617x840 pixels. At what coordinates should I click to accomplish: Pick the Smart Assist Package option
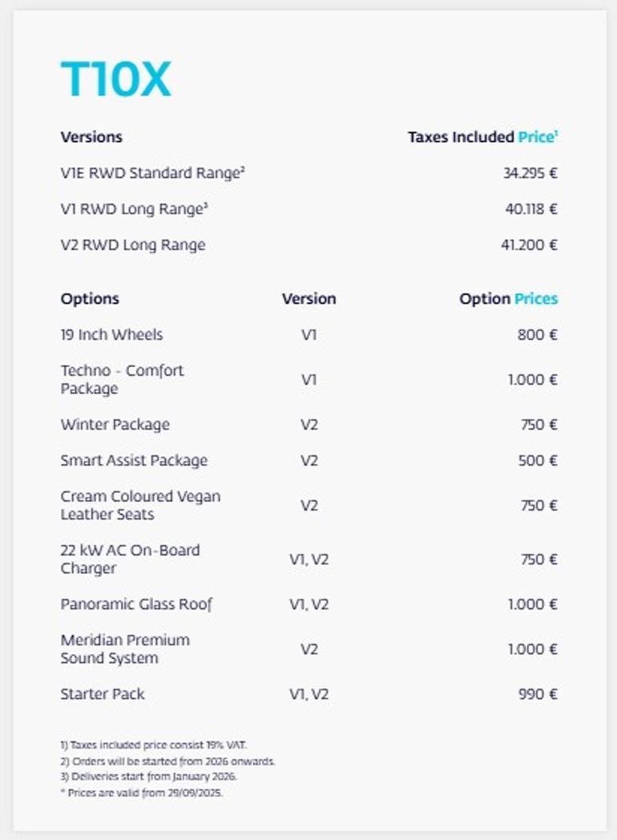click(x=134, y=461)
